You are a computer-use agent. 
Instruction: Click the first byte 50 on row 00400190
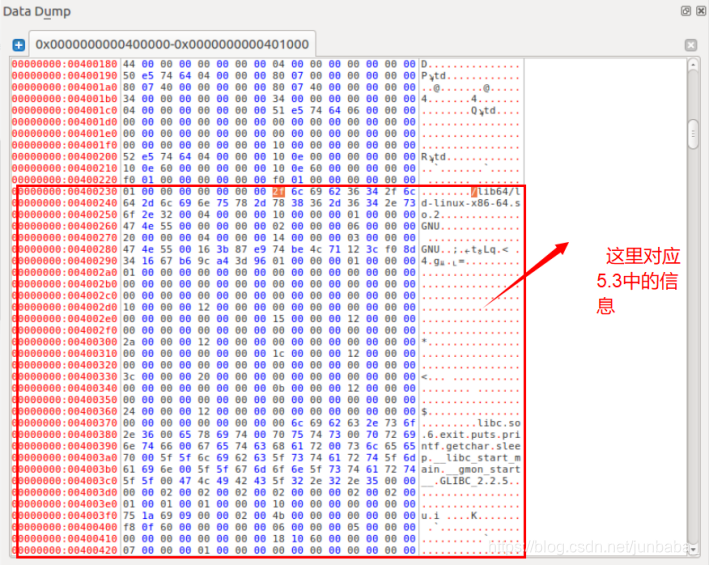(x=129, y=76)
